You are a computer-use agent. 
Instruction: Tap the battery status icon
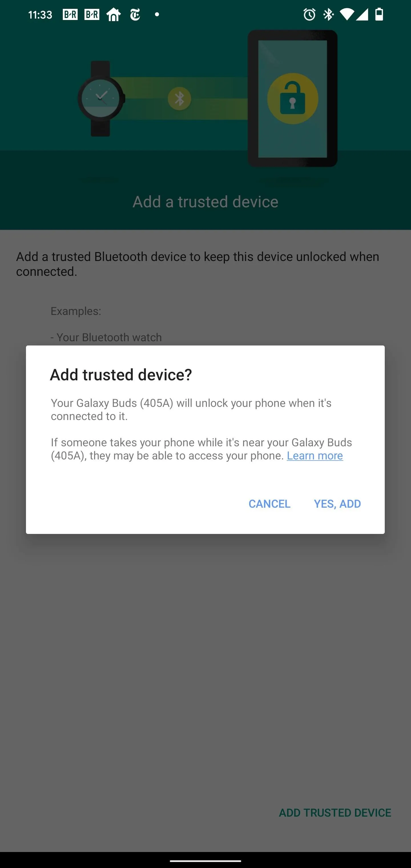coord(379,15)
